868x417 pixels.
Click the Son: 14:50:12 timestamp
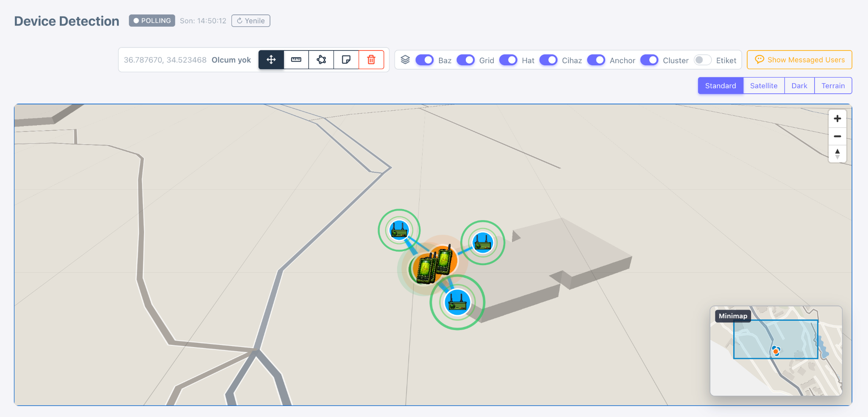[203, 21]
